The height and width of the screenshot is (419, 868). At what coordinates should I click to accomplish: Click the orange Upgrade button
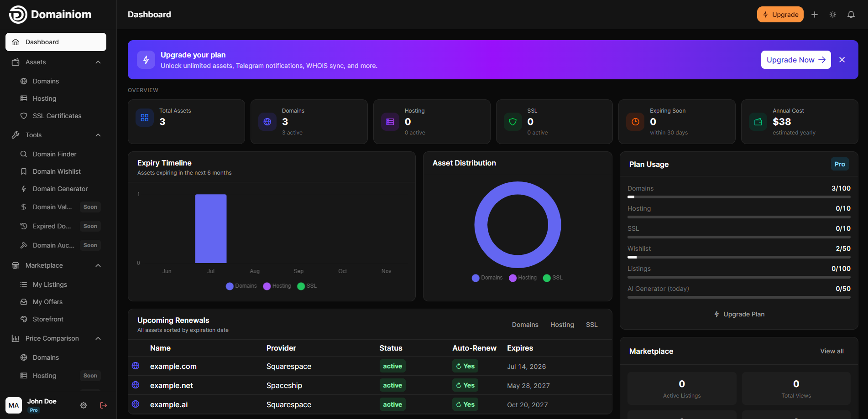[780, 15]
